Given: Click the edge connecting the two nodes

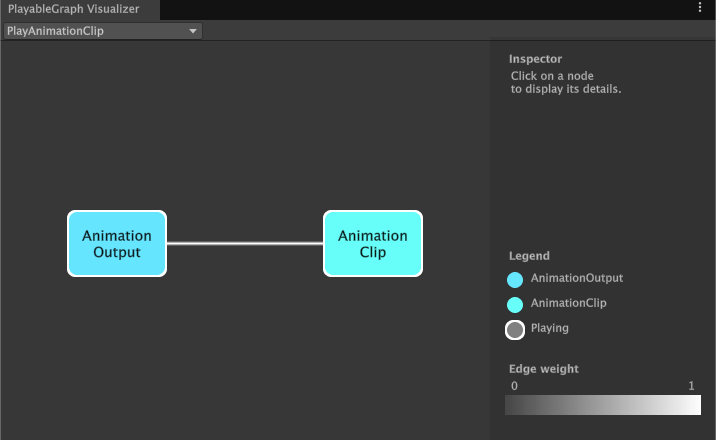Looking at the screenshot, I should pos(245,243).
